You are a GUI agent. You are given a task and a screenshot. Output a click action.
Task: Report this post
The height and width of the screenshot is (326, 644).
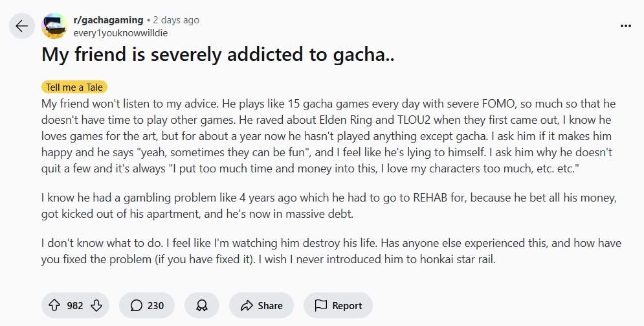coord(338,305)
